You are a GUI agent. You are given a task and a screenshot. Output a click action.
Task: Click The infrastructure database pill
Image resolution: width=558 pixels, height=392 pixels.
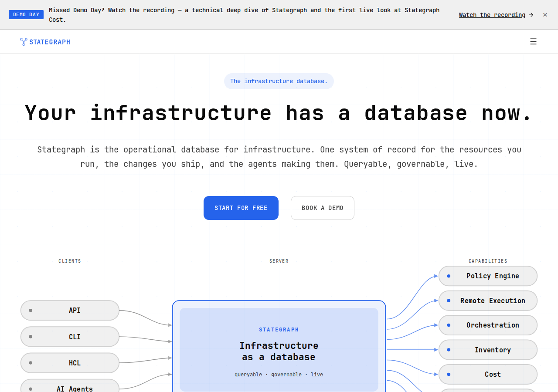tap(279, 81)
